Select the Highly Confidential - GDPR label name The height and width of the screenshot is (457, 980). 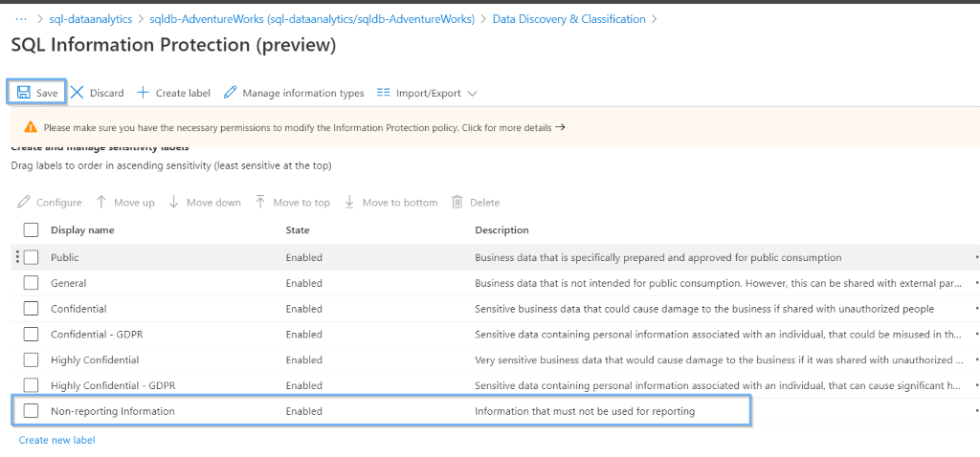[x=113, y=385]
